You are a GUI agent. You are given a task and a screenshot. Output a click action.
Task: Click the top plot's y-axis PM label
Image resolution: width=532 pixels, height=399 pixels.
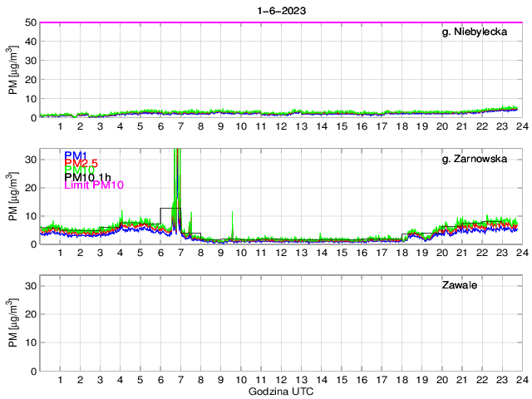coord(12,70)
